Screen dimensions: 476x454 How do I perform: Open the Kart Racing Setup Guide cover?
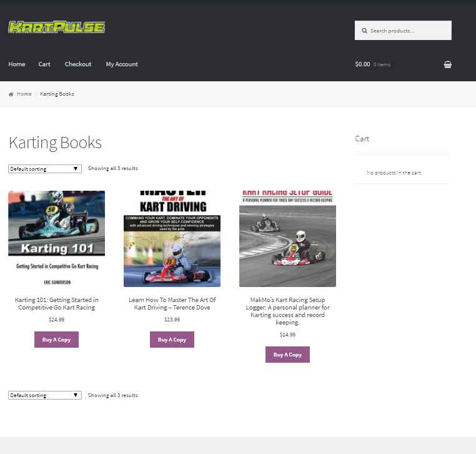287,238
